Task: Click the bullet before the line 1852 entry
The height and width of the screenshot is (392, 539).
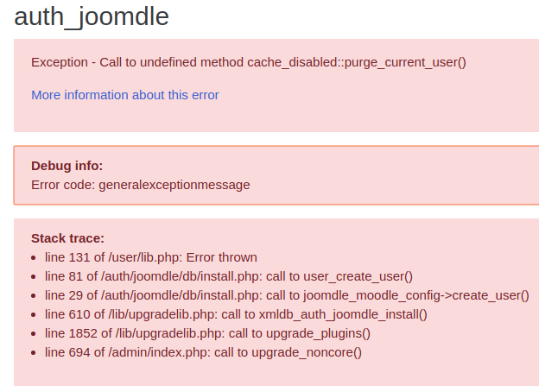Action: tap(34, 334)
